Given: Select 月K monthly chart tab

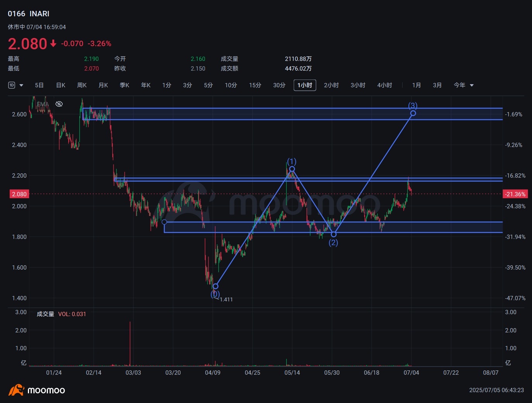Looking at the screenshot, I should [103, 85].
